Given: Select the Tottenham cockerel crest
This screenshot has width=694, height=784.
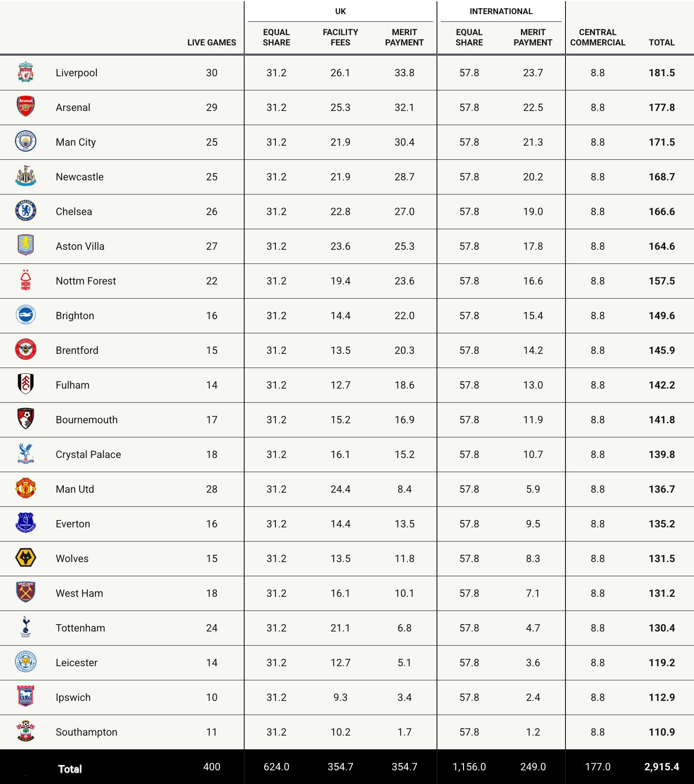Looking at the screenshot, I should click(26, 627).
